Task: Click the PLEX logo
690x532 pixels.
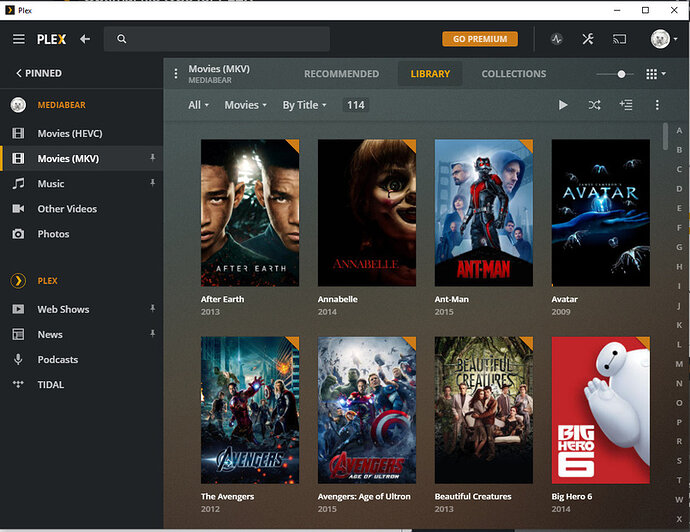Action: click(x=51, y=40)
